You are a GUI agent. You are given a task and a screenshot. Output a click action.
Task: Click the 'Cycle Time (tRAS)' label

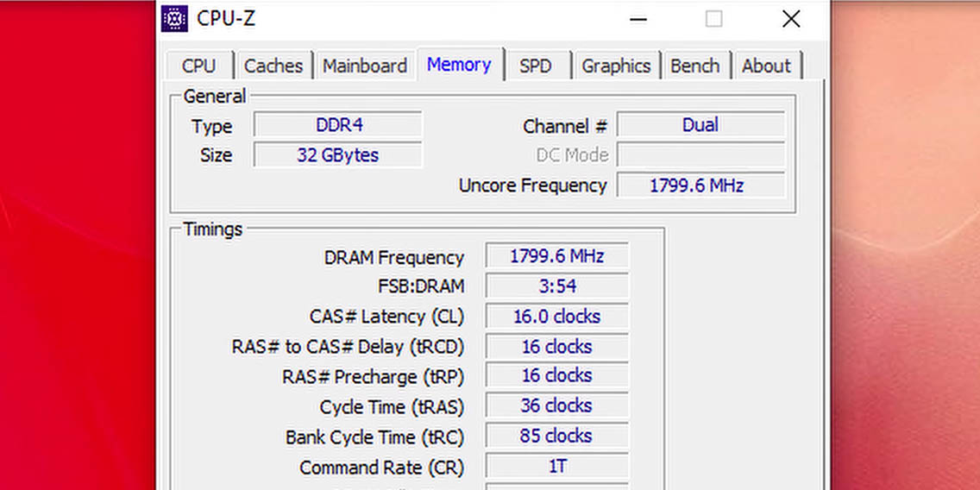[392, 407]
